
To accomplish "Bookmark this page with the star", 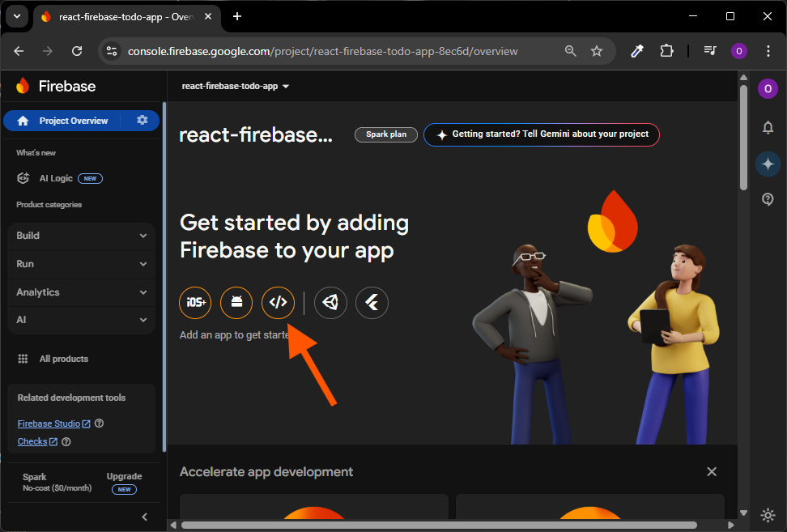I will pyautogui.click(x=597, y=51).
